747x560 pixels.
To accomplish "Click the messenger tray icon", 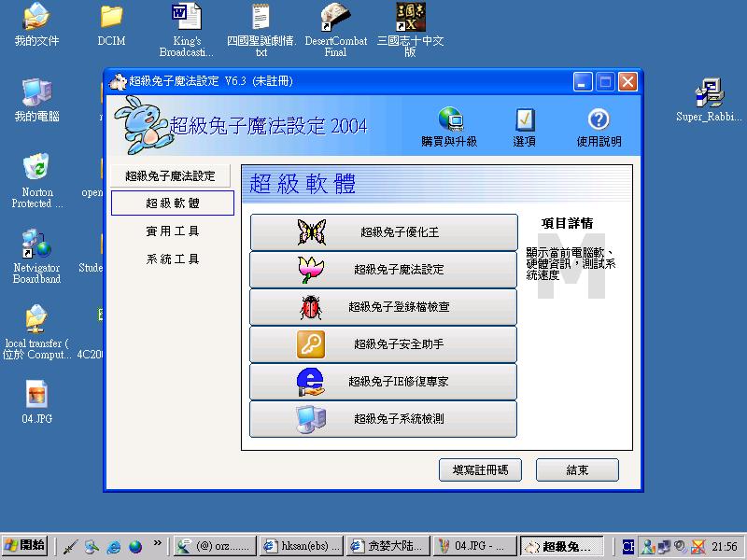I will tap(647, 546).
